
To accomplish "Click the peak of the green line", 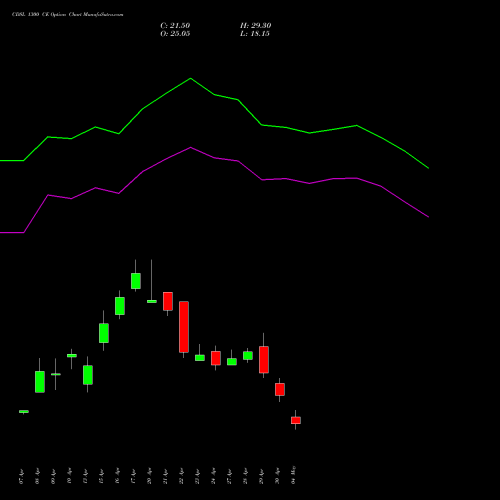I will pos(190,78).
